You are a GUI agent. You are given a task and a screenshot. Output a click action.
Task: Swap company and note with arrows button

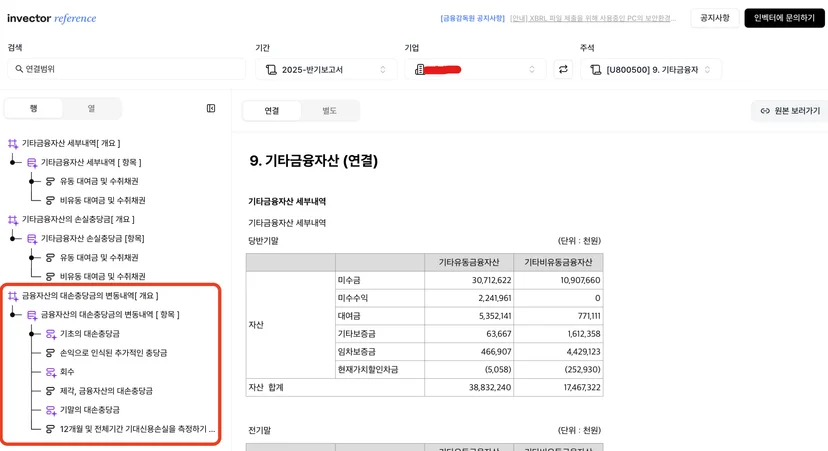(563, 69)
